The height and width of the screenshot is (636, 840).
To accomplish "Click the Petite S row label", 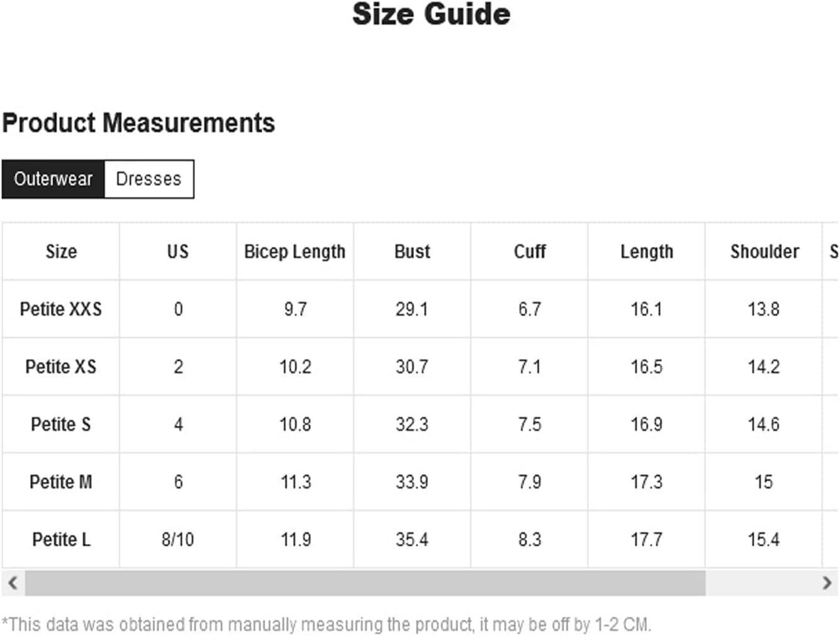I will [x=61, y=424].
